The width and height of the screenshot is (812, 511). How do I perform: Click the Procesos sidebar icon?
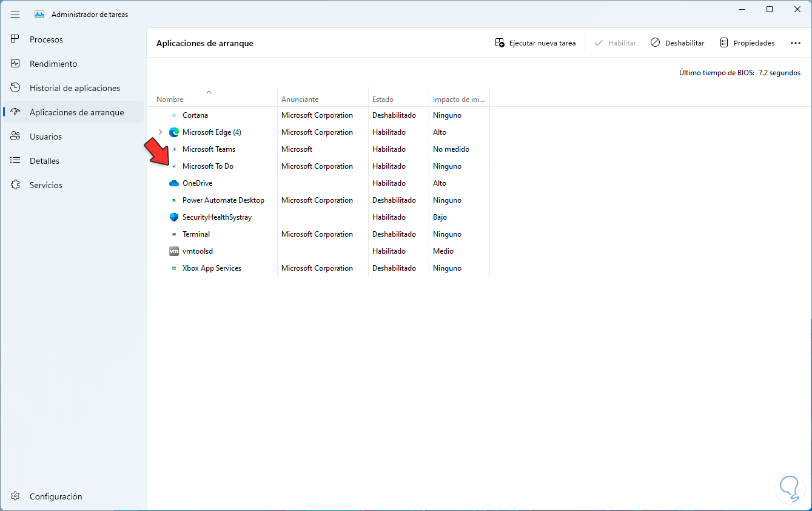[x=16, y=39]
